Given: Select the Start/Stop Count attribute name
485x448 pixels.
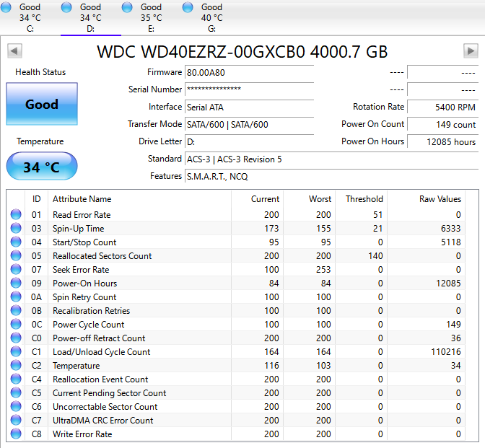Looking at the screenshot, I should pyautogui.click(x=84, y=242).
